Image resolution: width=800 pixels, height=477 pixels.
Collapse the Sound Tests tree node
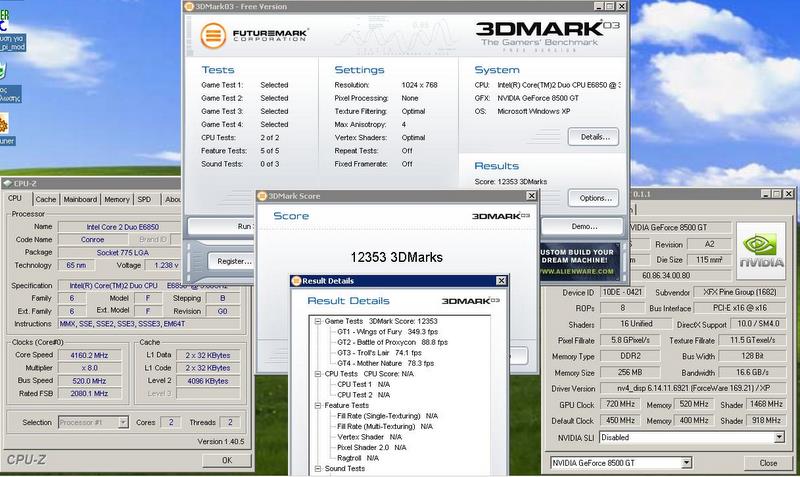click(317, 468)
